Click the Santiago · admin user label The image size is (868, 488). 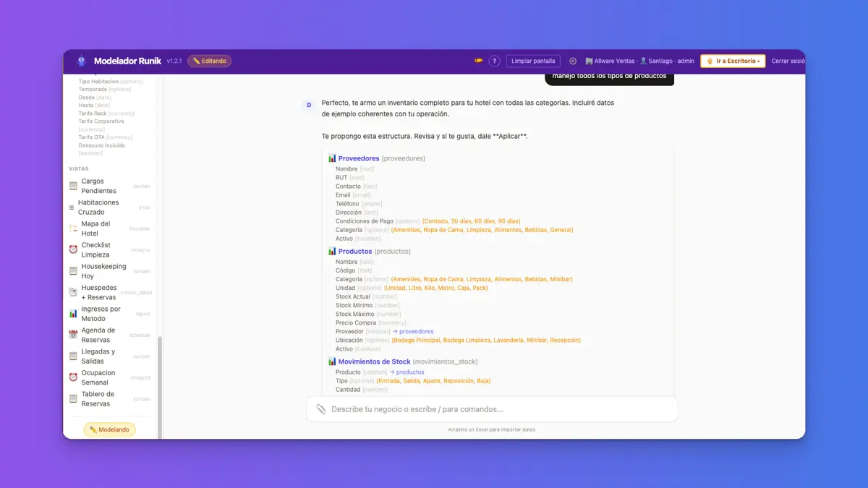pyautogui.click(x=672, y=61)
